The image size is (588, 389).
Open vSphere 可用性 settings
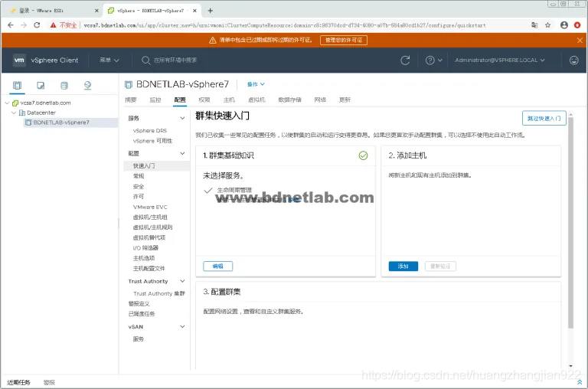coord(152,141)
